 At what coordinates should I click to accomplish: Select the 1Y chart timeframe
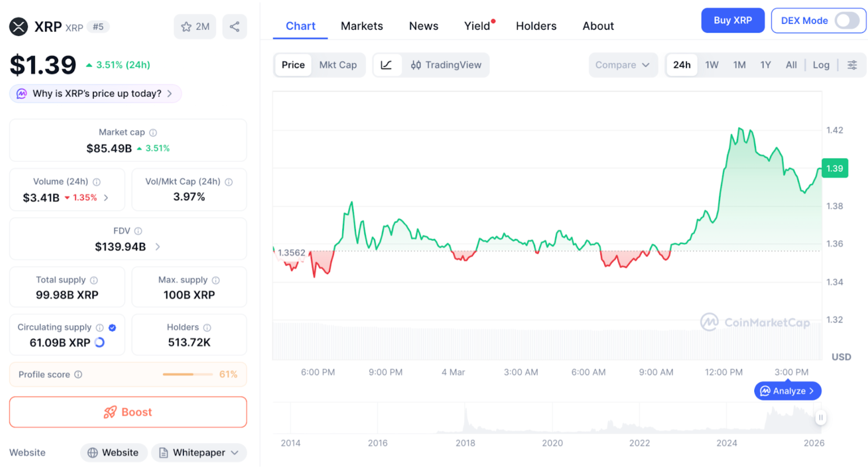click(x=765, y=65)
